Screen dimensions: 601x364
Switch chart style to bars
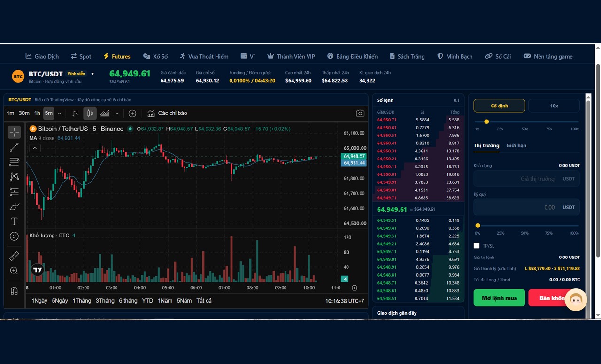76,113
